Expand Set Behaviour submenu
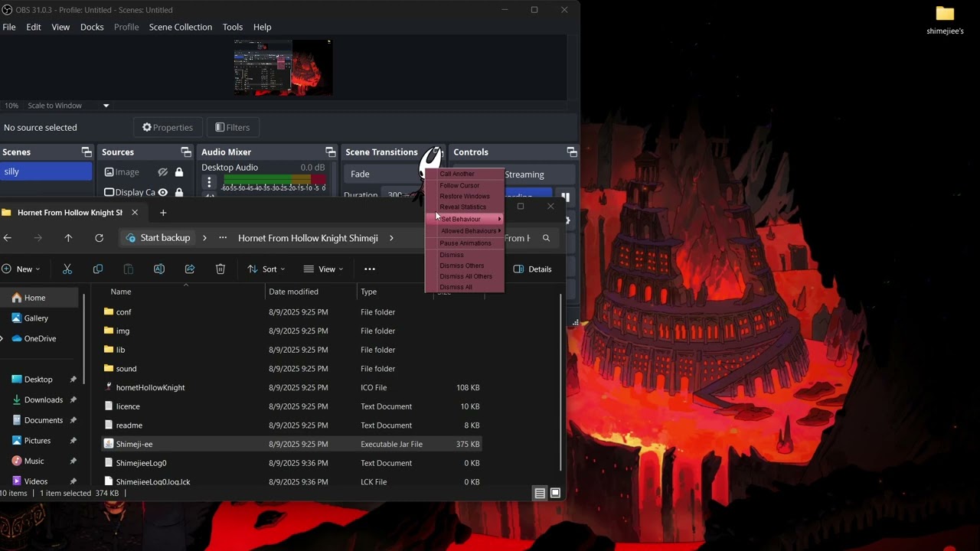 (465, 219)
